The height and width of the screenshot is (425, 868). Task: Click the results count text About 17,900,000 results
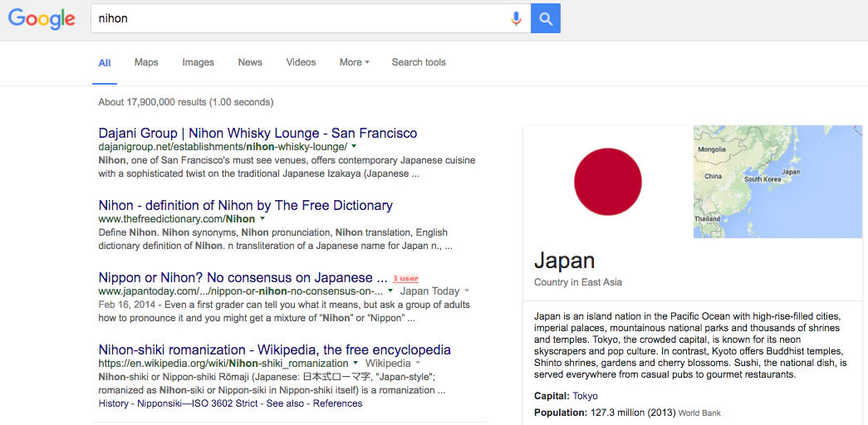[x=185, y=102]
